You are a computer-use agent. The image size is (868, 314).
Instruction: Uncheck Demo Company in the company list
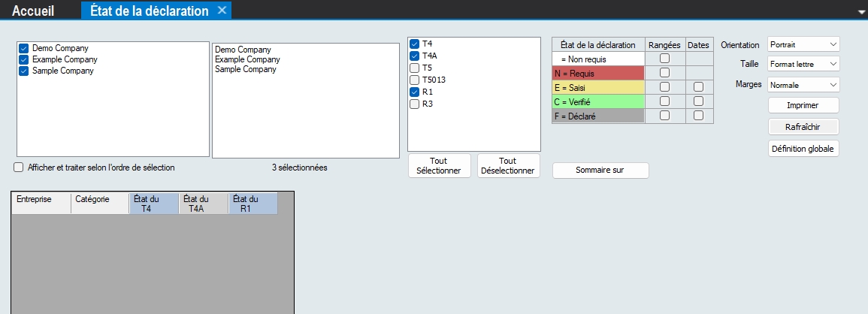pyautogui.click(x=24, y=48)
